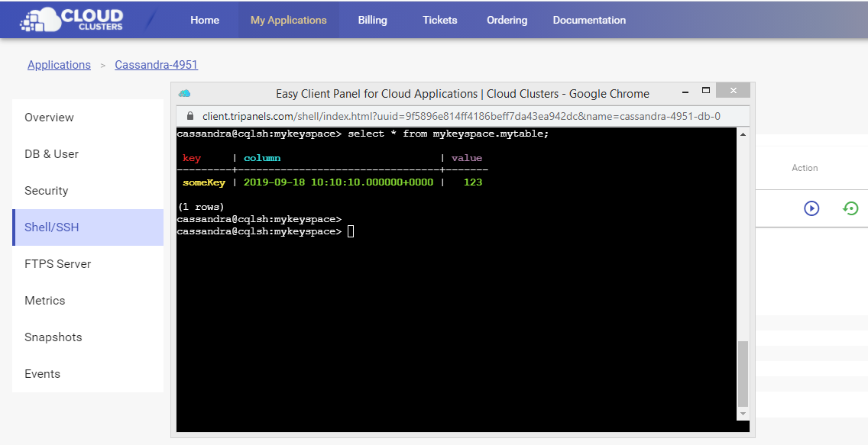This screenshot has width=868, height=445.
Task: Follow the Applications breadcrumb link
Action: (x=60, y=65)
